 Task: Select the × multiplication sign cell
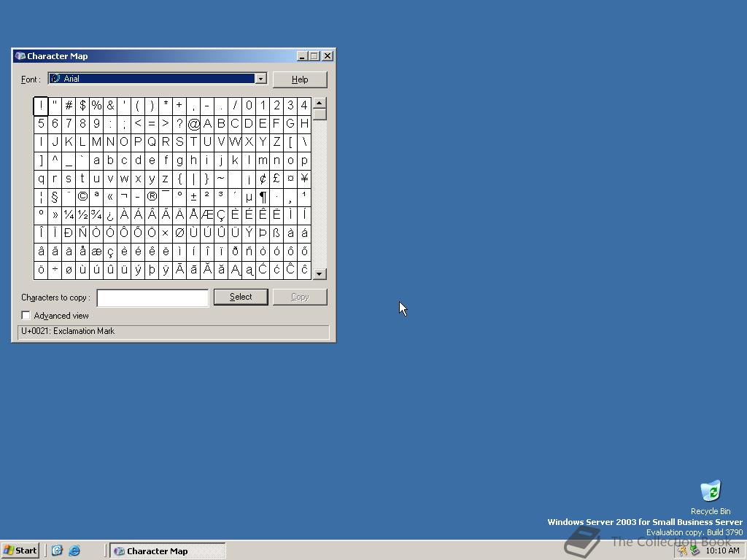166,233
